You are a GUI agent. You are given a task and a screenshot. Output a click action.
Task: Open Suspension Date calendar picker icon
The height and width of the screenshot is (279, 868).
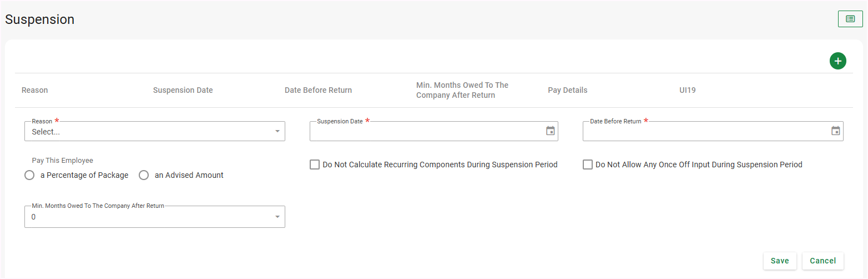(x=550, y=131)
